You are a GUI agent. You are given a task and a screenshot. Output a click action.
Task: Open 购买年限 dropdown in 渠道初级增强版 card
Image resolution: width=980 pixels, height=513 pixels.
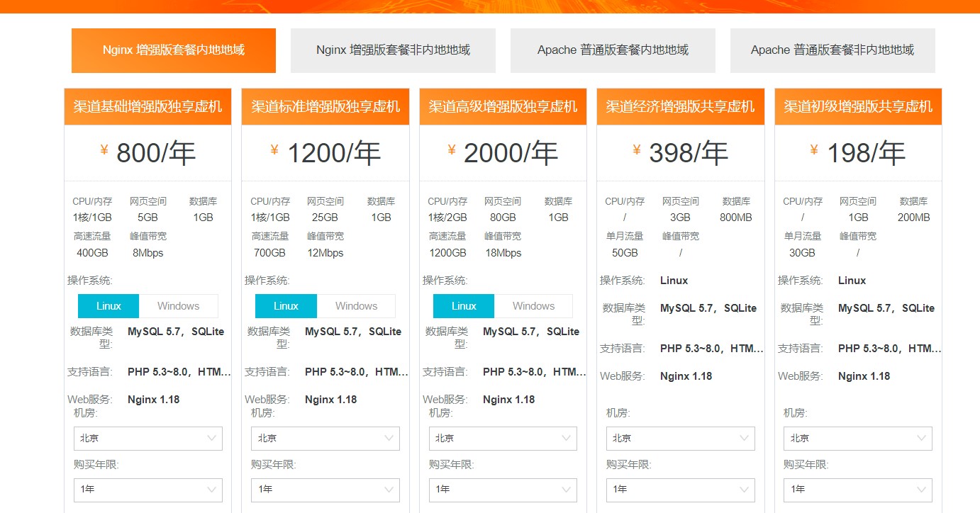click(x=858, y=490)
